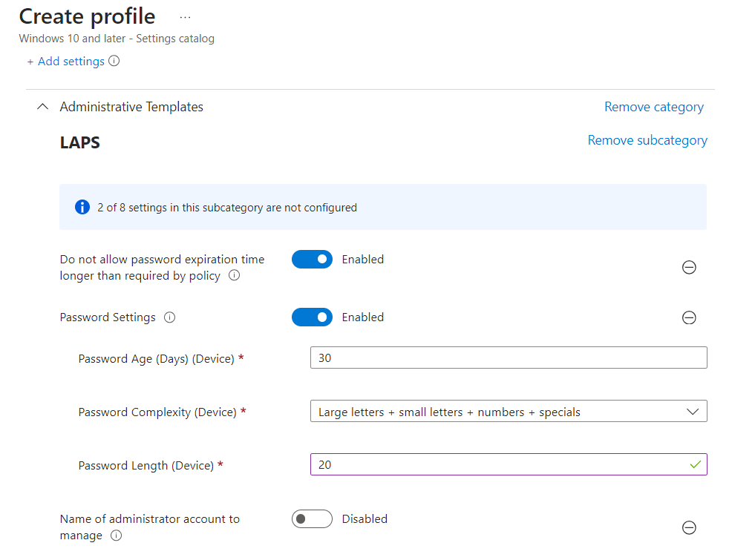Click the blue info icon in notification banner
This screenshot has height=560, width=755.
[82, 208]
